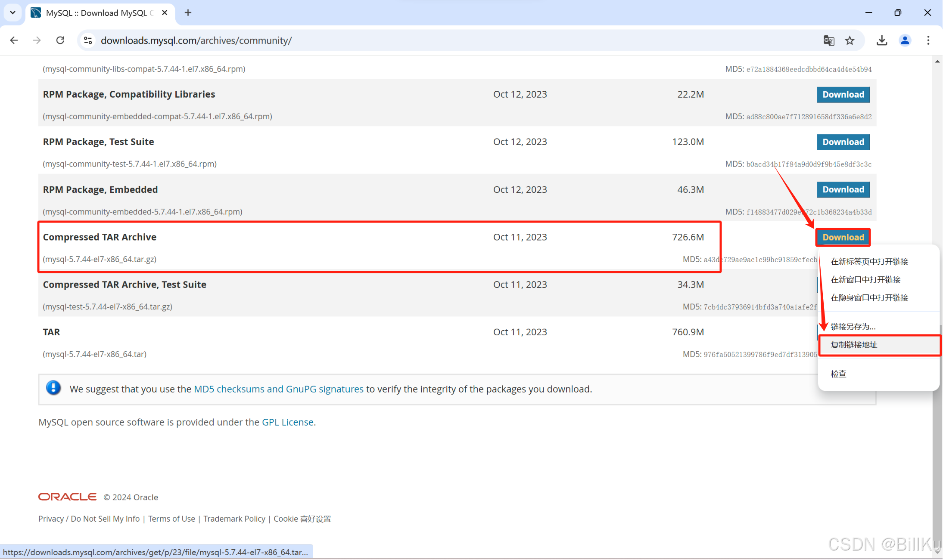The width and height of the screenshot is (943, 560).
Task: Click the 760.9M size value
Action: [688, 332]
